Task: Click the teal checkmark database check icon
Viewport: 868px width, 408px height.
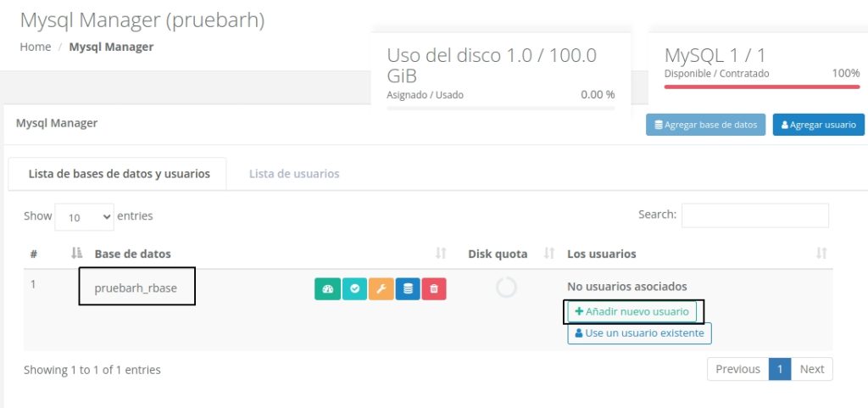Action: pos(354,289)
